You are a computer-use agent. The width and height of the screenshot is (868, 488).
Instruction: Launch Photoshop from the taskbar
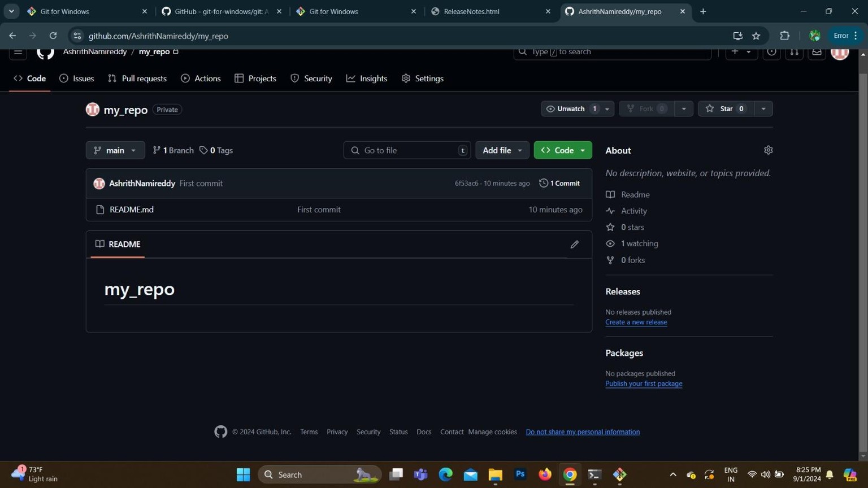click(x=520, y=475)
